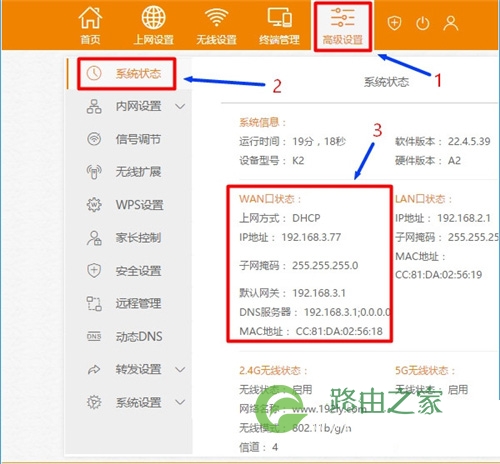
Task: Click the forward arrow icon beside 转发设置
Action: tap(94, 369)
